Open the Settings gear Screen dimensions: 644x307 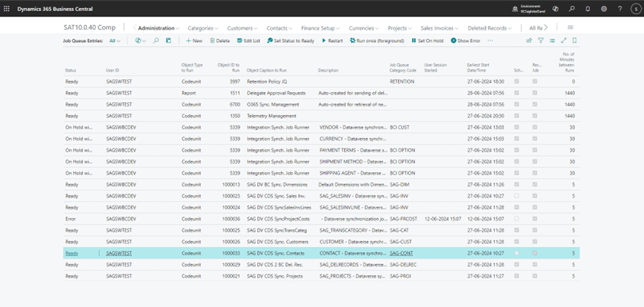coord(604,9)
